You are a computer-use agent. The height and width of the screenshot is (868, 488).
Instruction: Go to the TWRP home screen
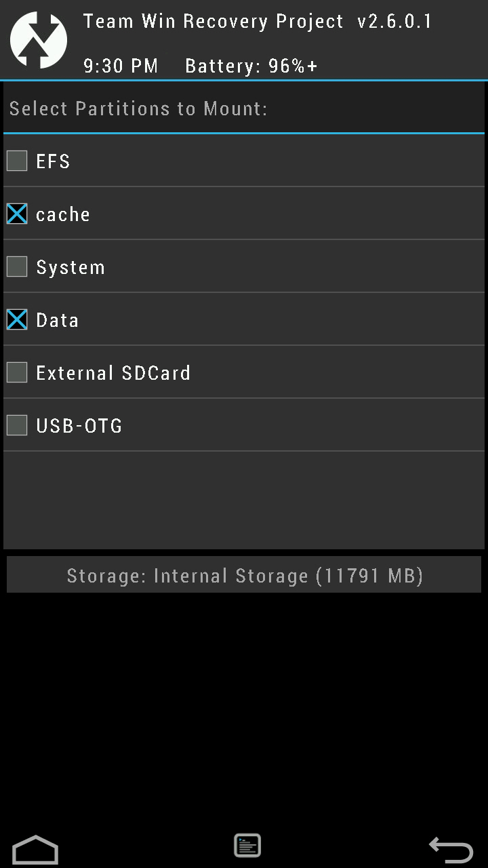pyautogui.click(x=35, y=850)
